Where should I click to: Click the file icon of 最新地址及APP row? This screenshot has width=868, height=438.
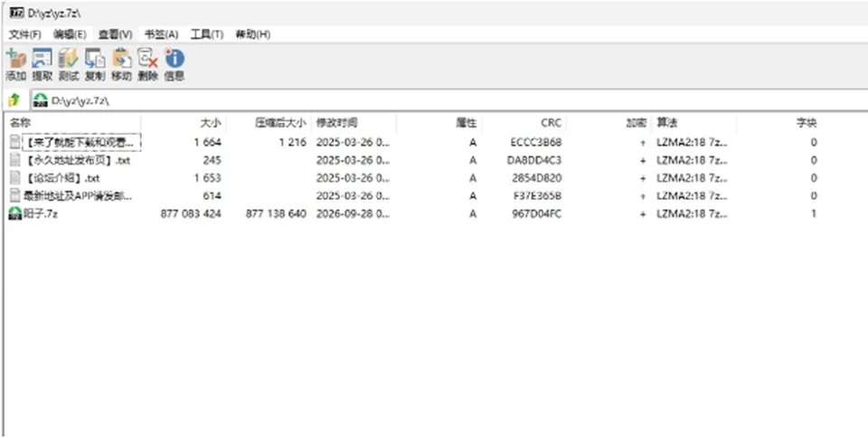click(x=15, y=195)
